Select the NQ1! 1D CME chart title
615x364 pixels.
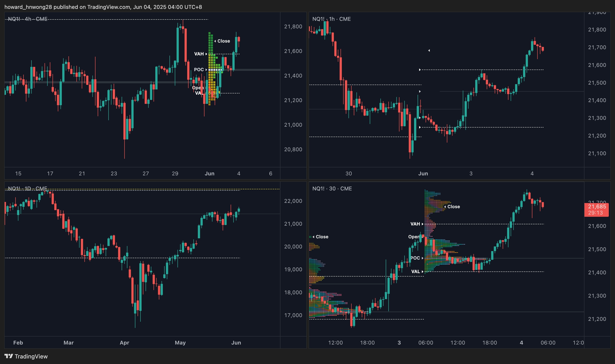pos(27,188)
